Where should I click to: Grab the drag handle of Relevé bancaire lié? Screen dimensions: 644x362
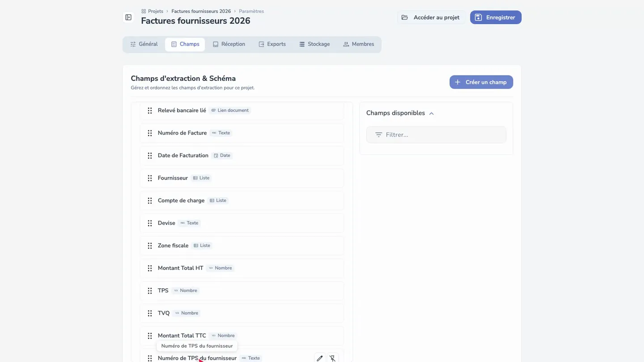click(x=150, y=110)
